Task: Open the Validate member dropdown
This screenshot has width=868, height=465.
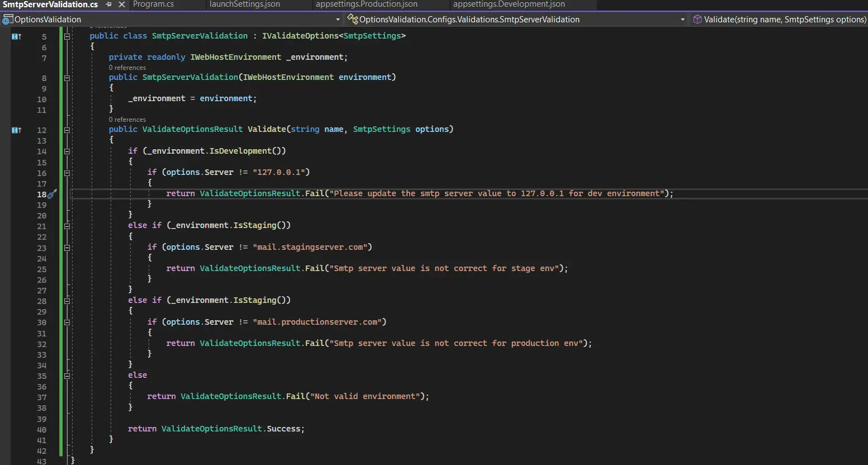Action: tap(782, 20)
